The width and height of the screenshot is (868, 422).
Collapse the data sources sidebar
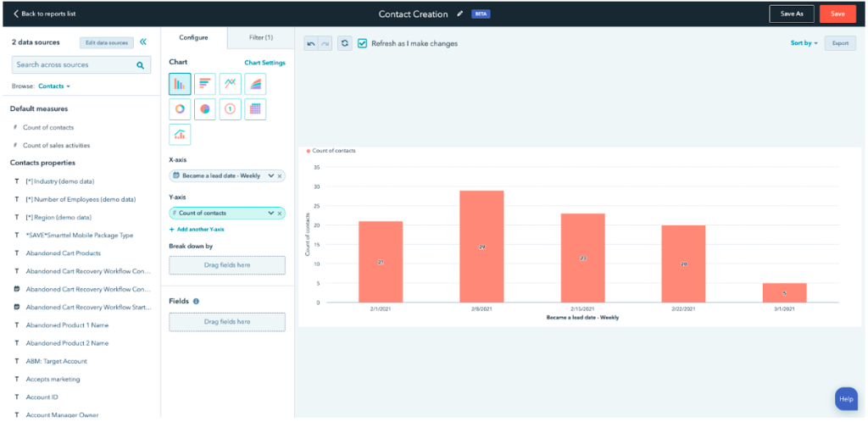(143, 42)
